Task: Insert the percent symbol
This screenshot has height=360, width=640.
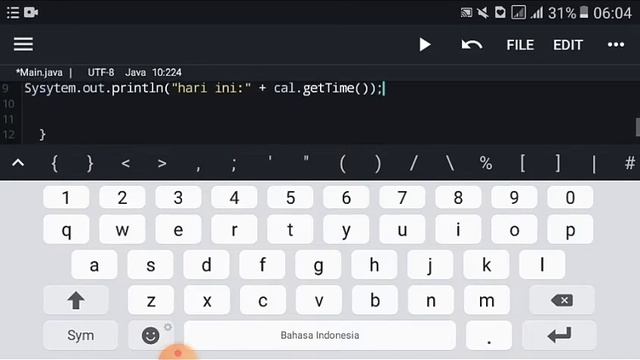Action: 486,164
